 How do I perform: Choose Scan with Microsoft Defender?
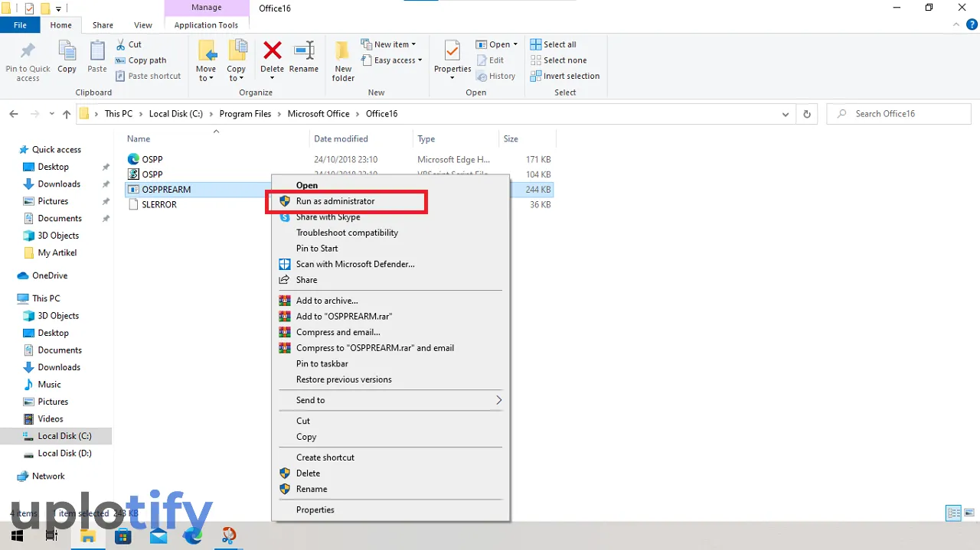coord(355,264)
